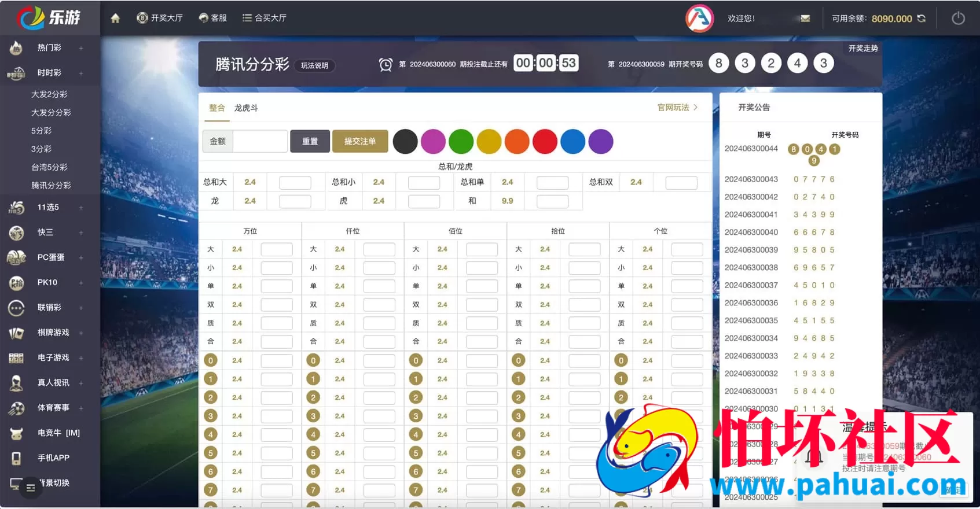980x509 pixels.
Task: Click the 手机APP phone icon
Action: pyautogui.click(x=16, y=458)
